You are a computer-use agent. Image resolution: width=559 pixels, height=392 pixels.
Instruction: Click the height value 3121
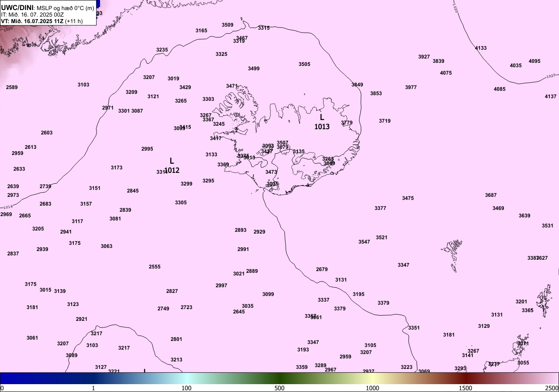[153, 96]
